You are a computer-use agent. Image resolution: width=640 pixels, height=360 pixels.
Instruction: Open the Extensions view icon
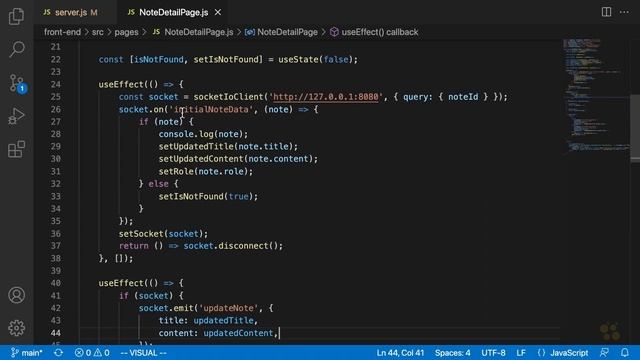(x=16, y=149)
